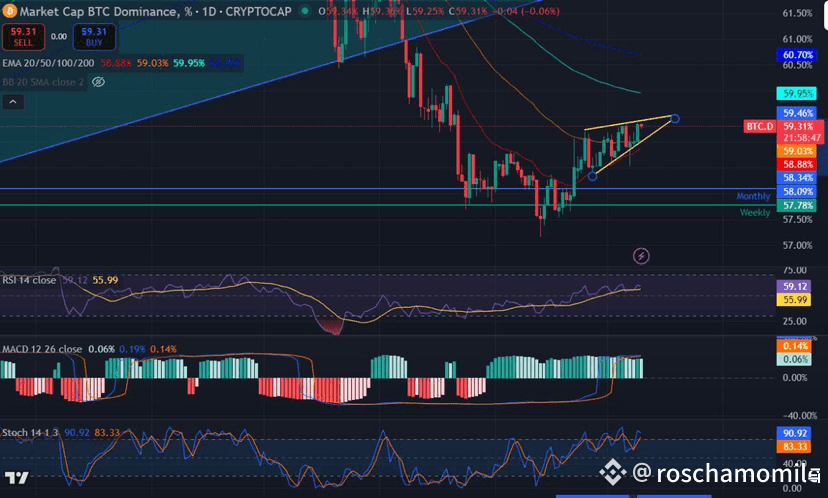828x498 pixels.
Task: Click the 58.09% Monthly level price tag
Action: (x=797, y=191)
